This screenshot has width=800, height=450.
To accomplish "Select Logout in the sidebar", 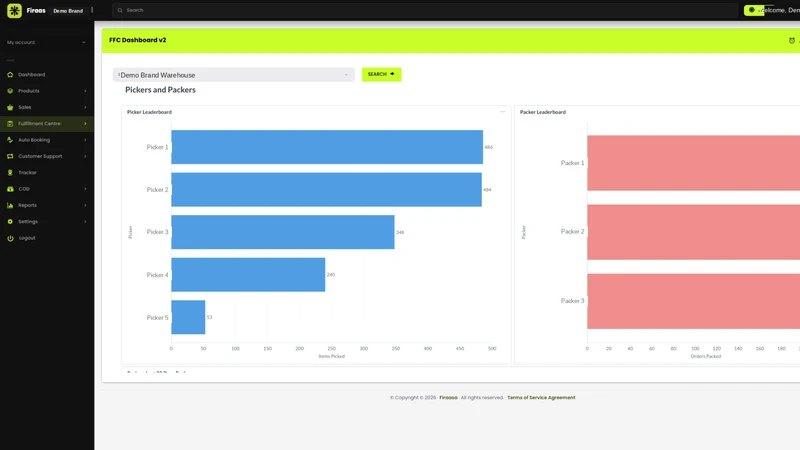I will (x=47, y=238).
